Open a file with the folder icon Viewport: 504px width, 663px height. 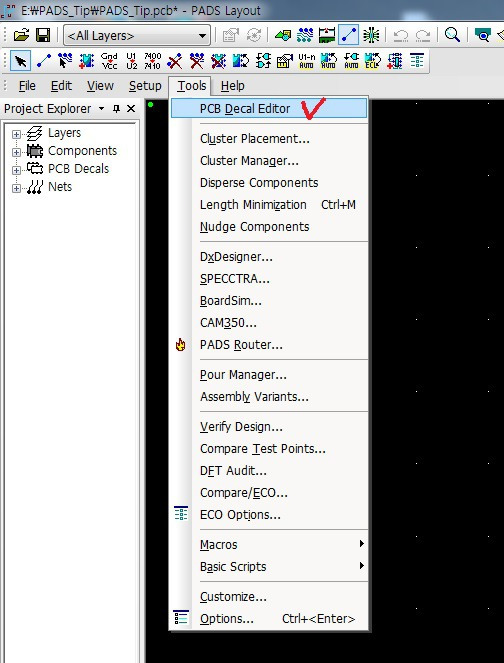tap(21, 35)
